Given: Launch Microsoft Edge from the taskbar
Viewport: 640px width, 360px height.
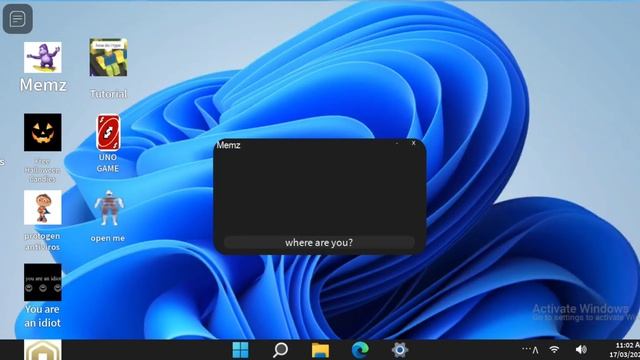Looking at the screenshot, I should pyautogui.click(x=360, y=350).
